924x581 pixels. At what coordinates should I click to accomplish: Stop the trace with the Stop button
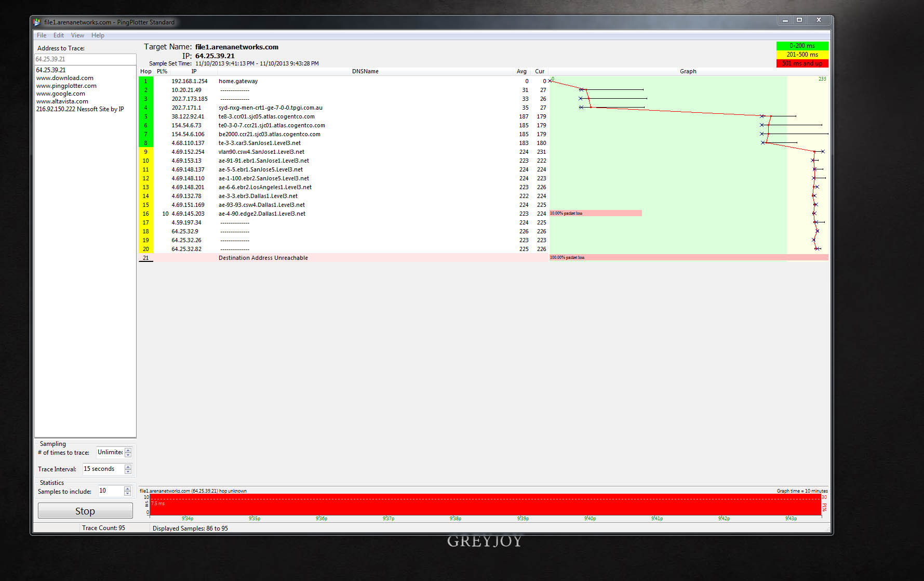(85, 511)
